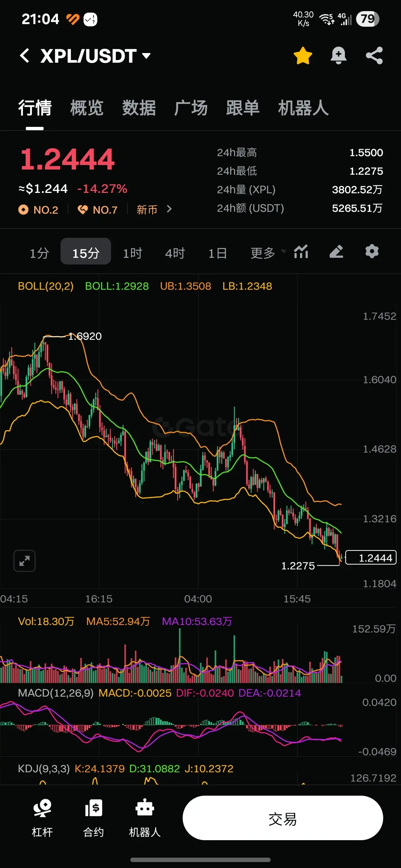The width and height of the screenshot is (401, 868).
Task: Tap the DEA:-0.0214 value
Action: (270, 693)
